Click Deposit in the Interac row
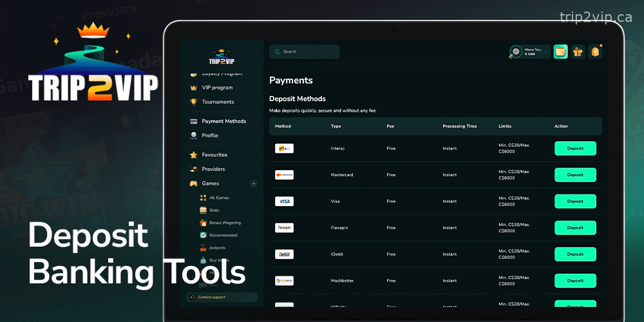The image size is (644, 322). pyautogui.click(x=575, y=148)
